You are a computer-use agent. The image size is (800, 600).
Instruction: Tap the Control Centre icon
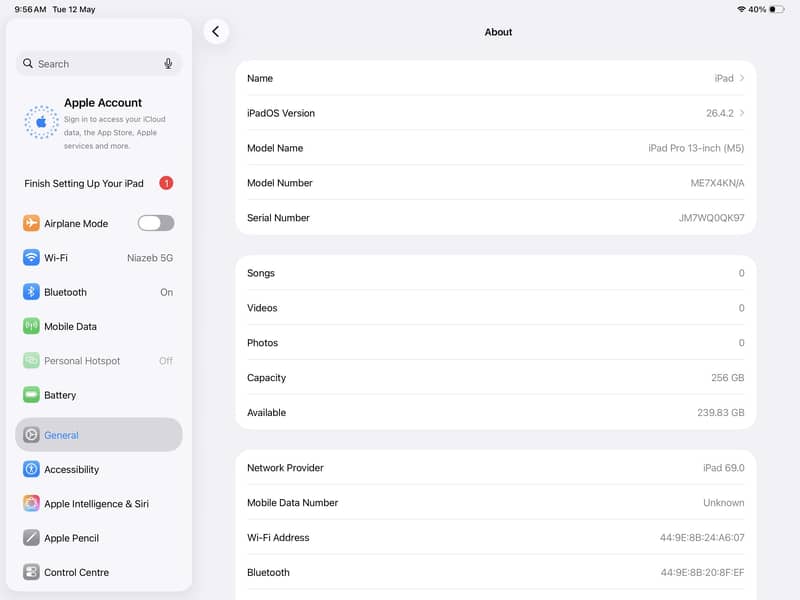pos(31,572)
